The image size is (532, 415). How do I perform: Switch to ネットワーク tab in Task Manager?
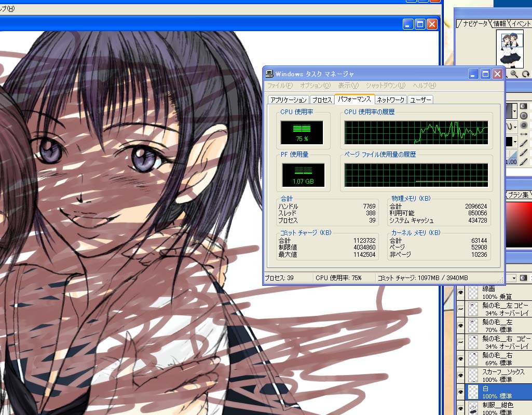pos(390,100)
